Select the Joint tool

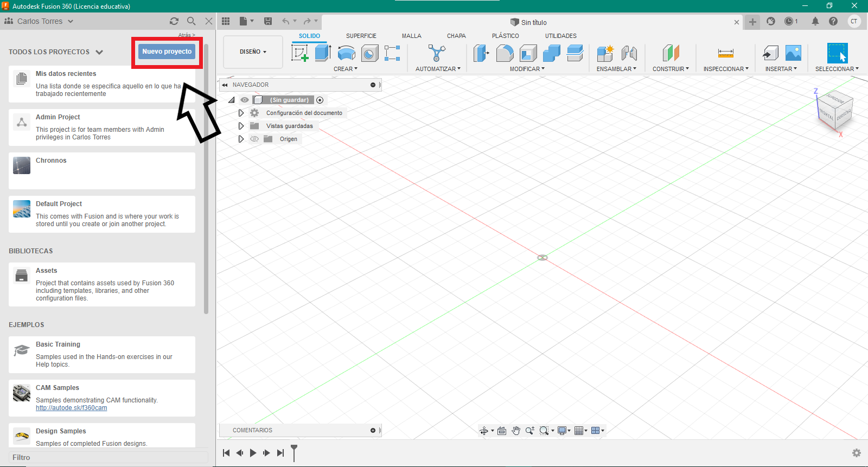(629, 53)
